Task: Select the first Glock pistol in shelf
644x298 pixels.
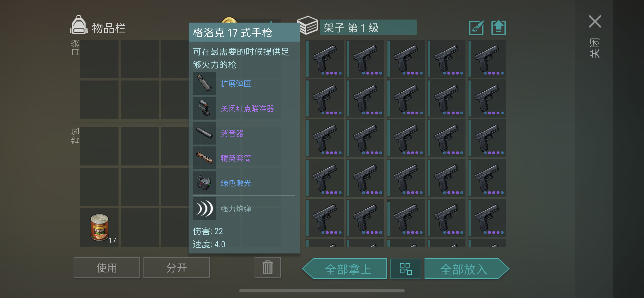Action: [x=325, y=59]
